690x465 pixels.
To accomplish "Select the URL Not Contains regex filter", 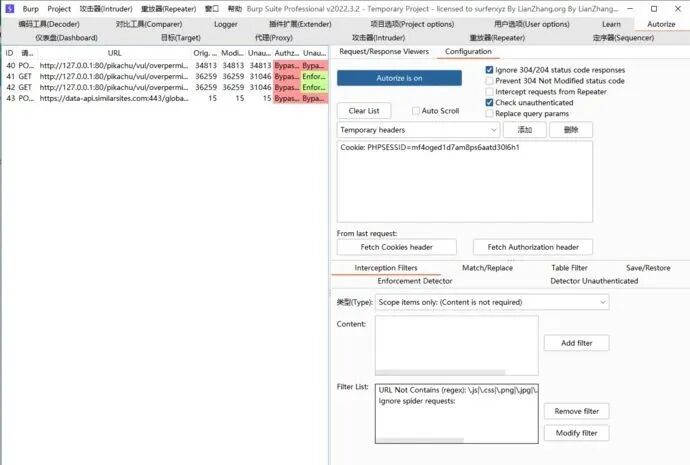I will (x=457, y=390).
